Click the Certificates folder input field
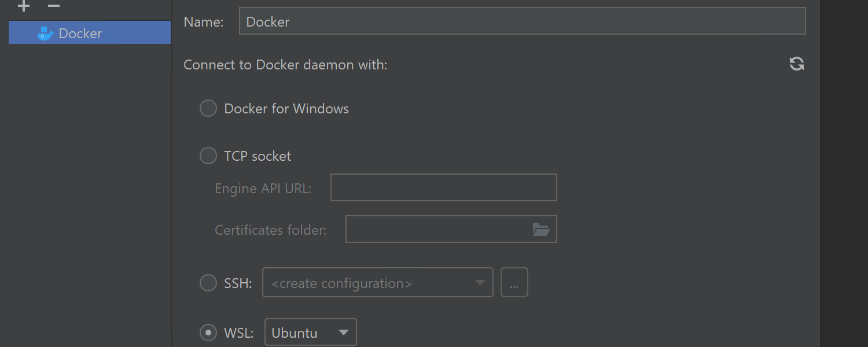The height and width of the screenshot is (347, 868). click(437, 230)
